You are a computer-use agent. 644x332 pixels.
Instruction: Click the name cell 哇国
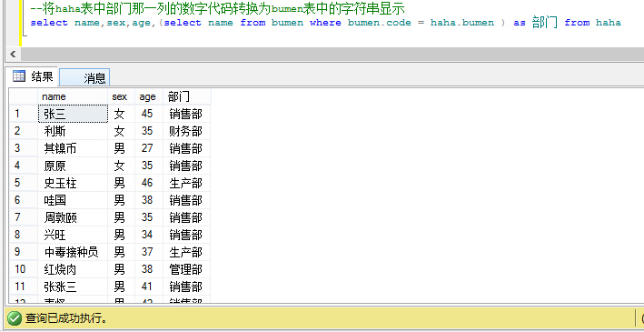73,200
